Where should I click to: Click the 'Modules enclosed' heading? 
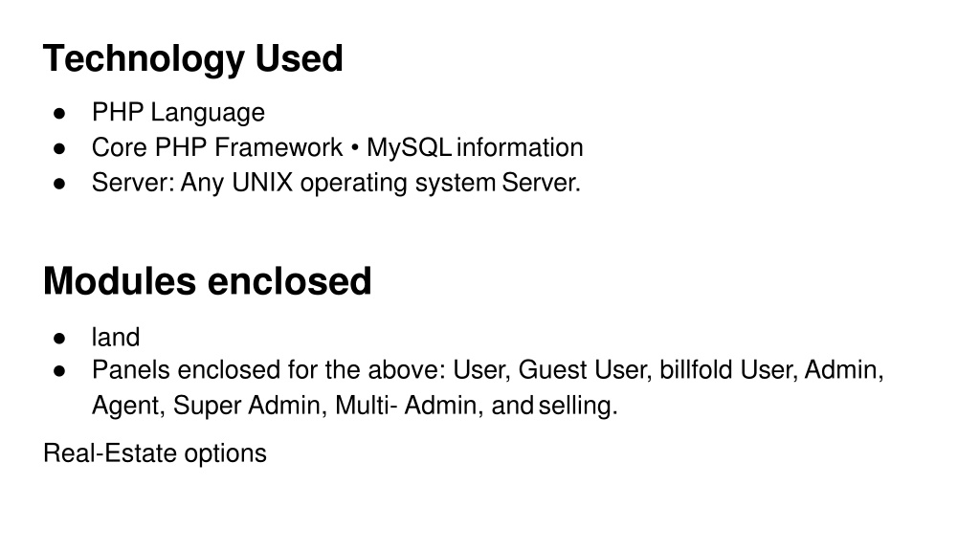pos(207,280)
